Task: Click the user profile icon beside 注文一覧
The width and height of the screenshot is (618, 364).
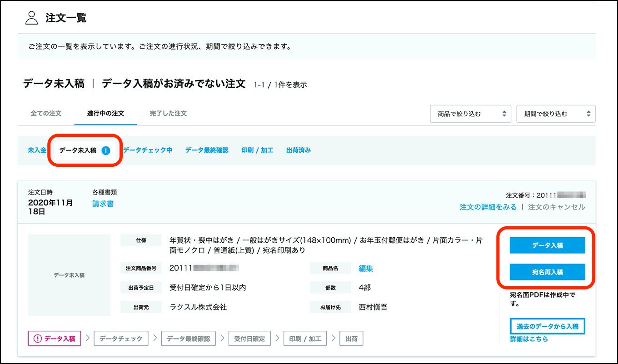Action: [x=31, y=18]
